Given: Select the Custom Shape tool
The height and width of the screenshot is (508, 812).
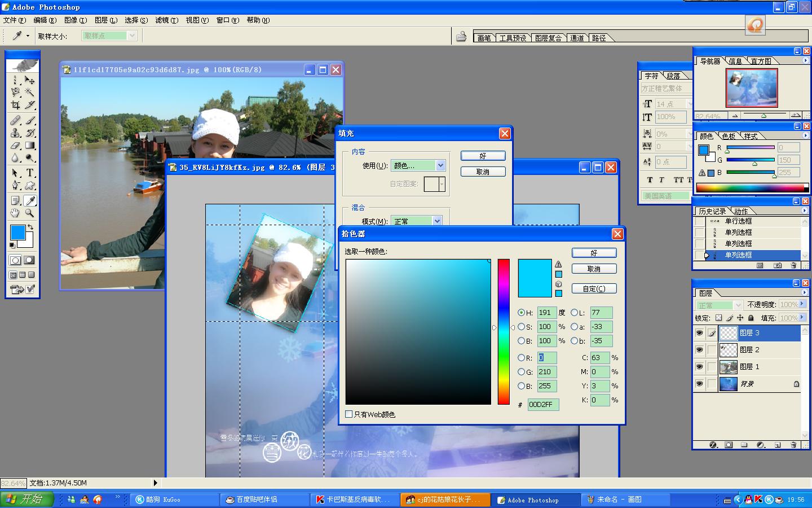Looking at the screenshot, I should 30,185.
